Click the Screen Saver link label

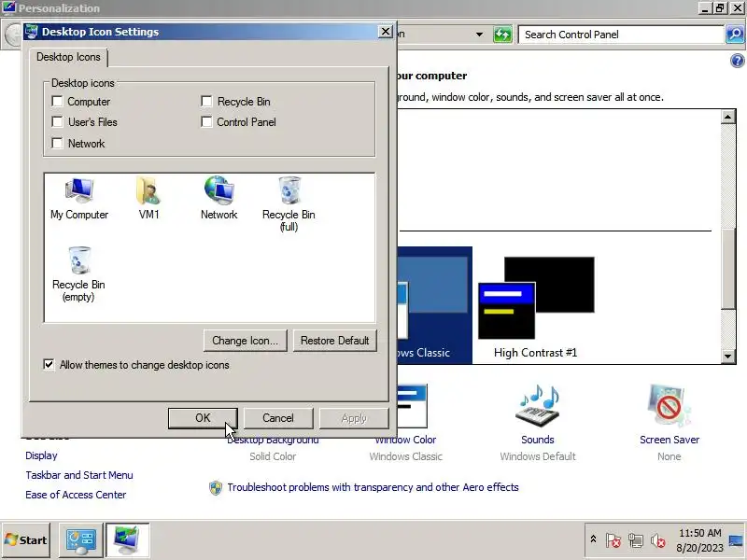(x=669, y=440)
